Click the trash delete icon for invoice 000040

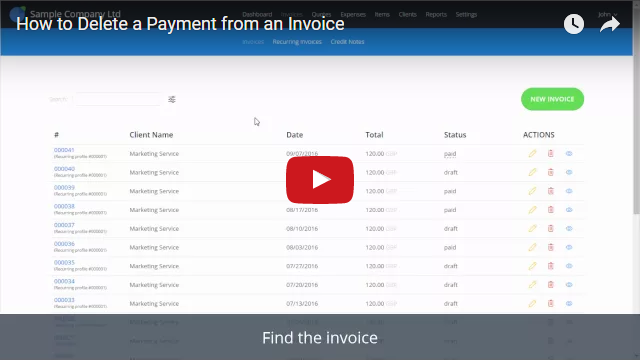coord(551,172)
